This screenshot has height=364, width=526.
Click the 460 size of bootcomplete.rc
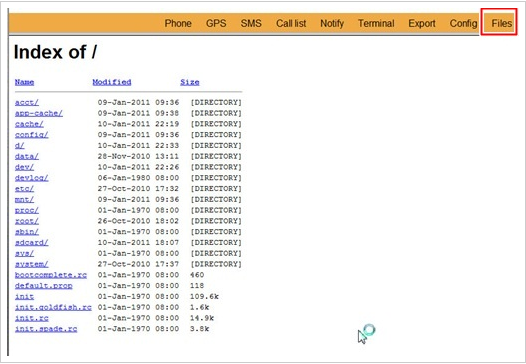click(x=197, y=275)
